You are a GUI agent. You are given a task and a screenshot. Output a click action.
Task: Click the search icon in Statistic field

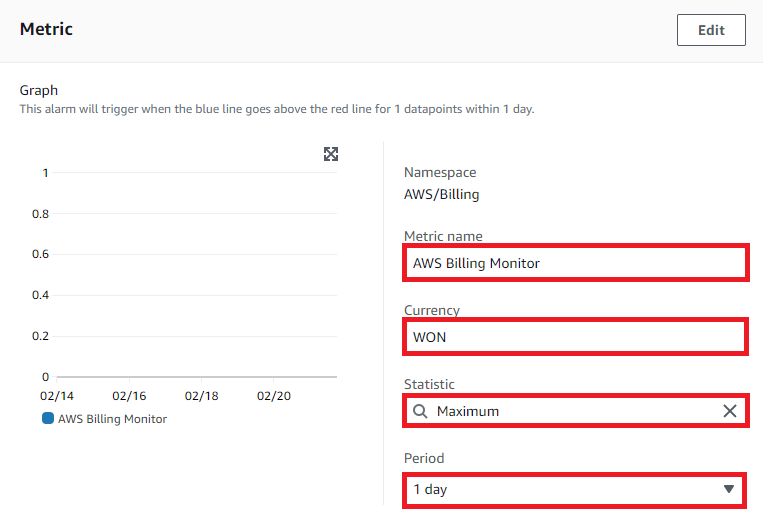coord(420,411)
